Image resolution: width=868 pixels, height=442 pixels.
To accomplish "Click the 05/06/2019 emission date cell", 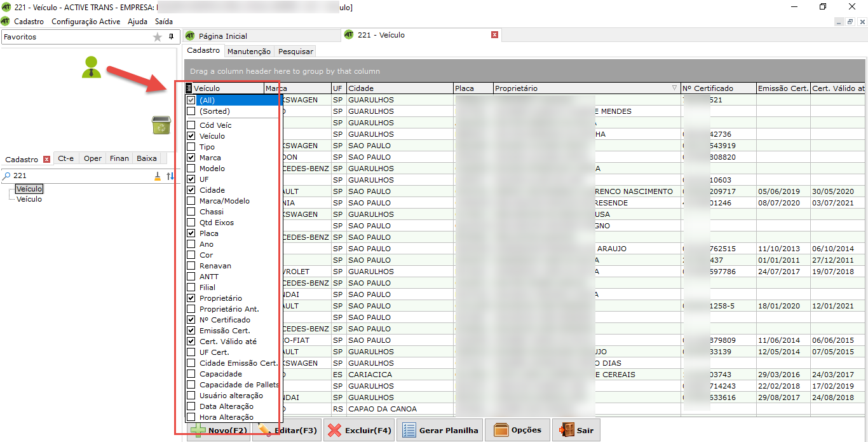I will pos(783,191).
